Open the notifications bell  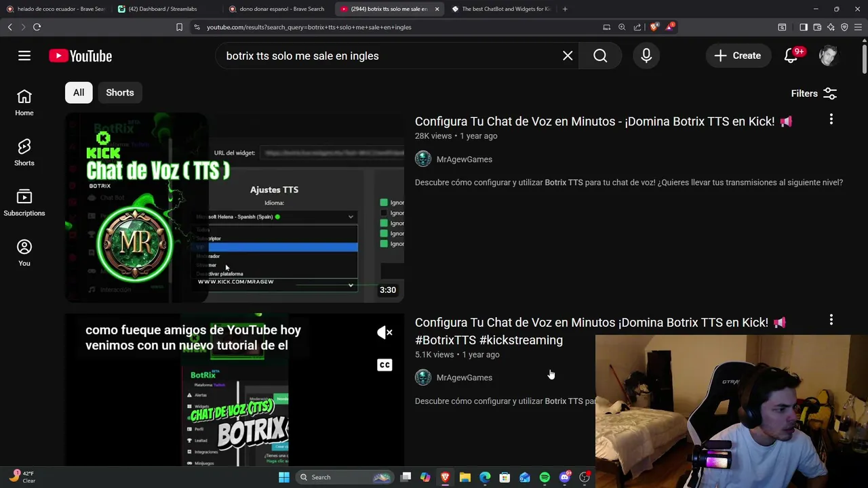791,56
